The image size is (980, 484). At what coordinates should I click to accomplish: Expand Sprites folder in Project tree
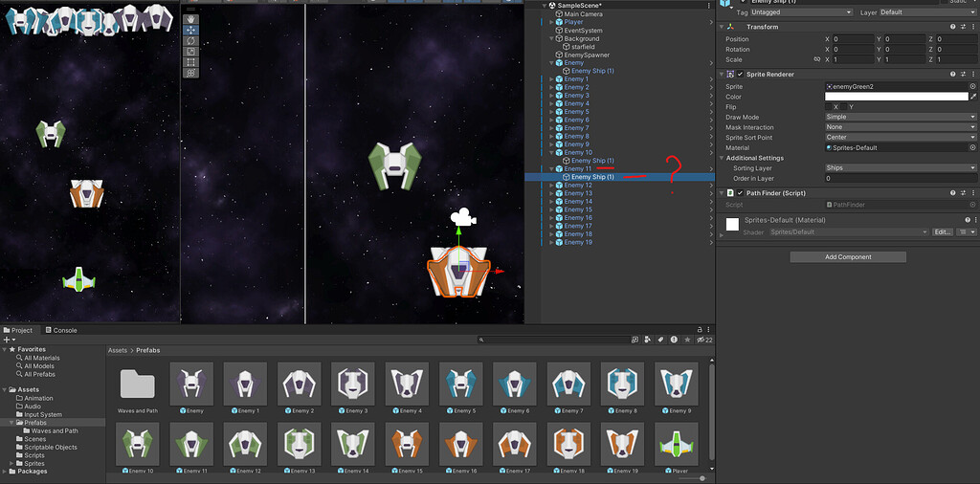[12, 463]
